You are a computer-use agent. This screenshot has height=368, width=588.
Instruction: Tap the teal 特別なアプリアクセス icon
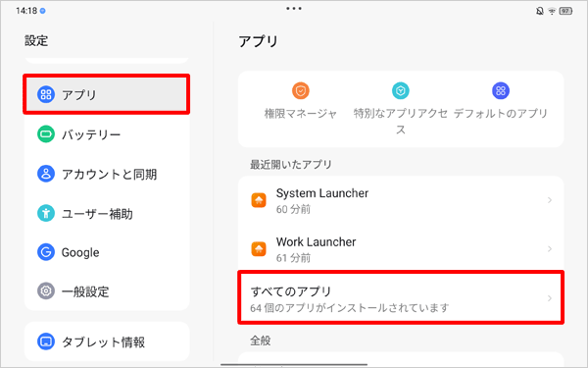(x=401, y=90)
